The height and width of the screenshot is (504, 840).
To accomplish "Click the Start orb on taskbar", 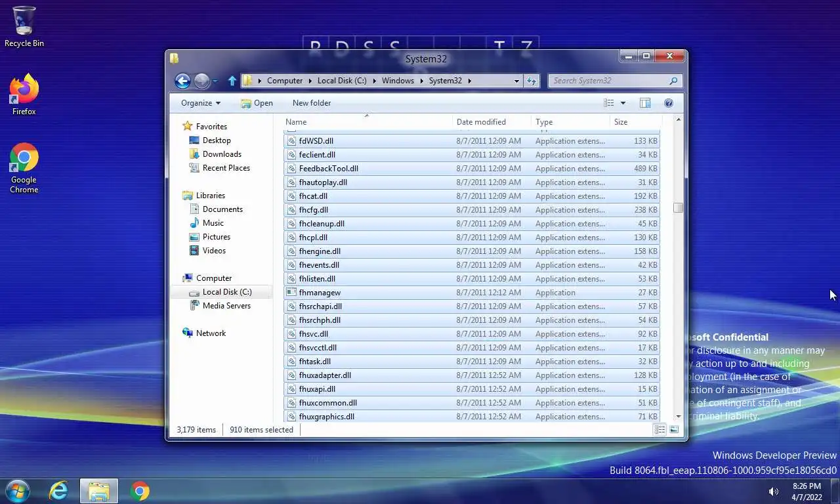I will pos(16,491).
